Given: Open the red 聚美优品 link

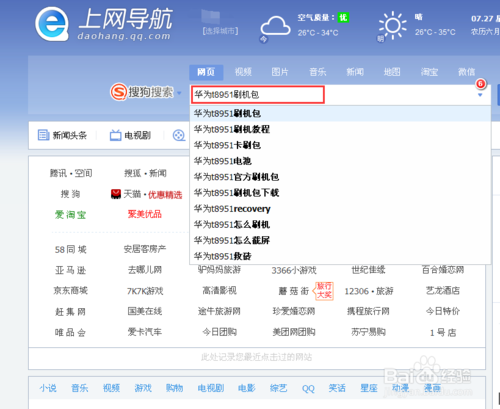Looking at the screenshot, I should pyautogui.click(x=145, y=214).
